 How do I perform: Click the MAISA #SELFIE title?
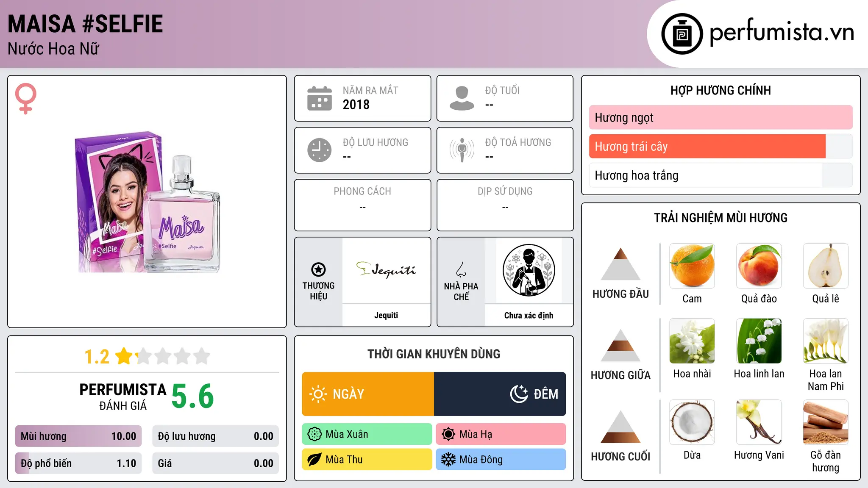coord(85,24)
